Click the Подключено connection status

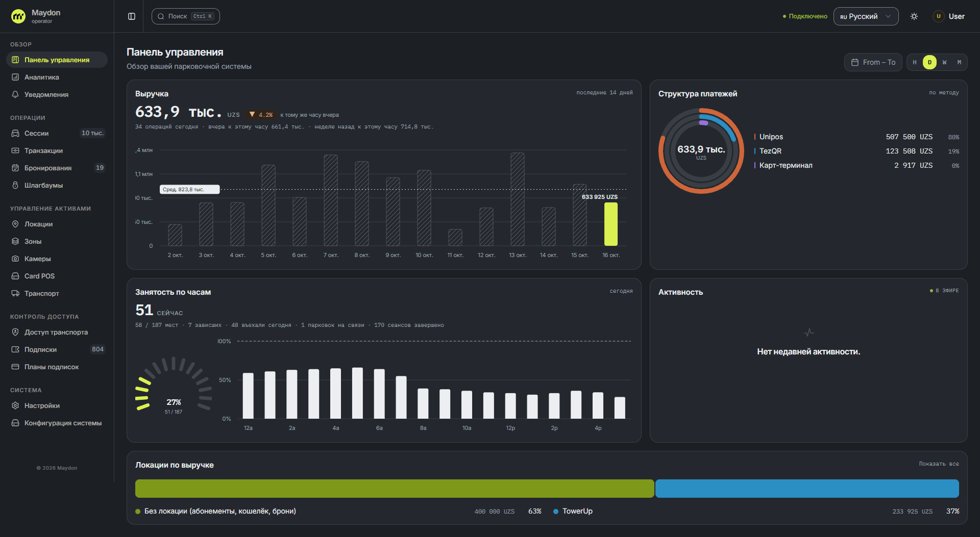tap(805, 16)
